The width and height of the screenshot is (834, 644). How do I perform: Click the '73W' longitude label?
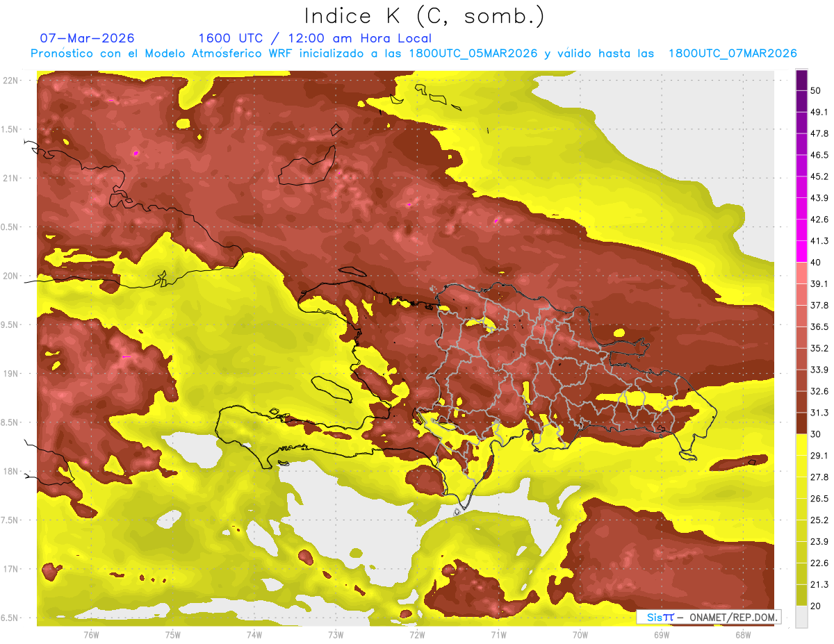coord(336,634)
